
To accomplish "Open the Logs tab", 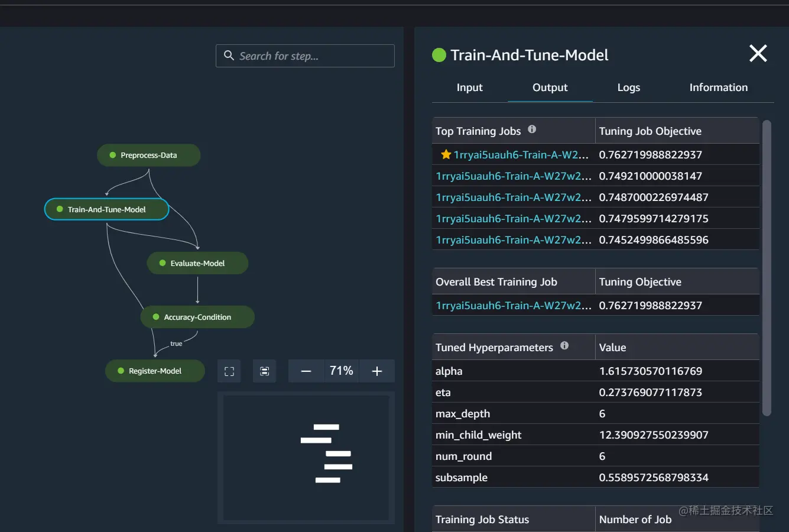I will [x=629, y=87].
